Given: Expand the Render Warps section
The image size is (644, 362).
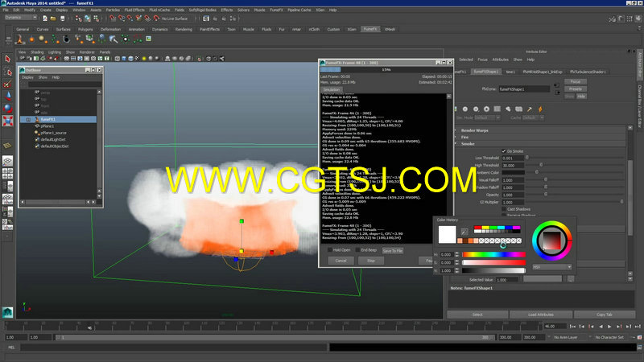Looking at the screenshot, I should pos(474,130).
